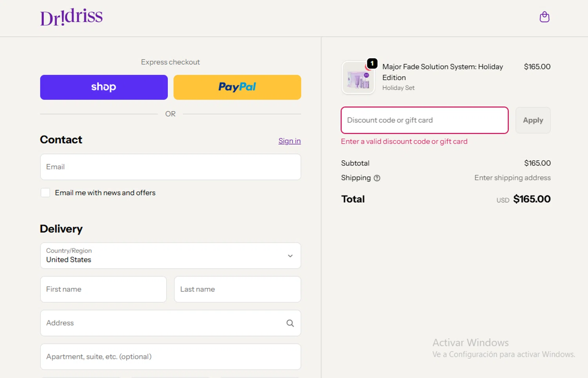This screenshot has height=378, width=588.
Task: Focus the Last name field
Action: point(238,289)
